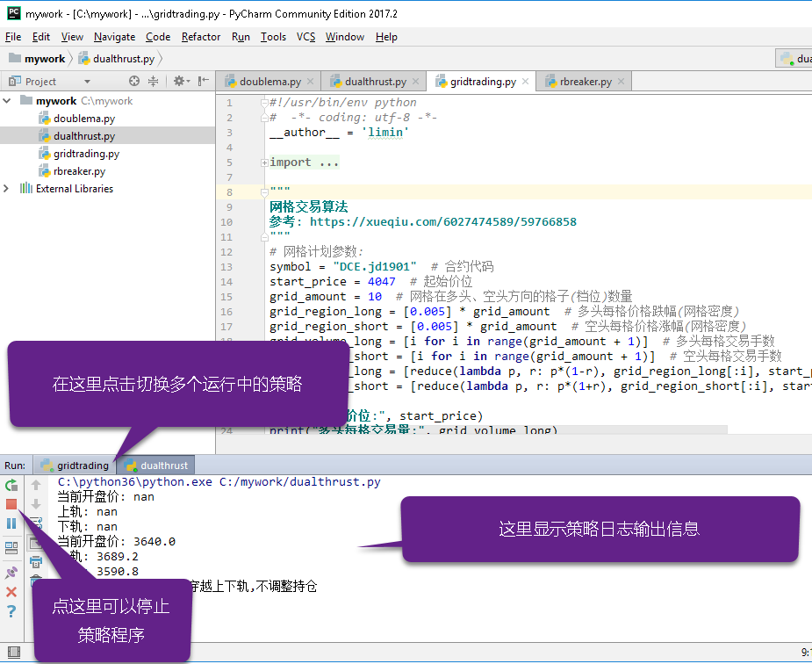
Task: Close the dualthrust.py editor tab
Action: click(x=415, y=82)
